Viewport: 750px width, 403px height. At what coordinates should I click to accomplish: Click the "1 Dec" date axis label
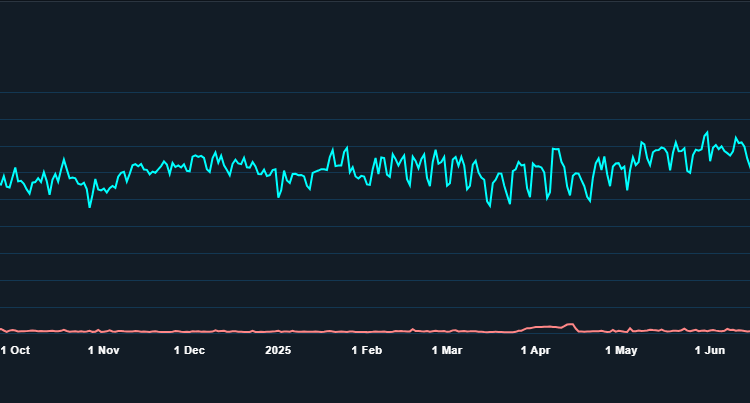click(189, 350)
